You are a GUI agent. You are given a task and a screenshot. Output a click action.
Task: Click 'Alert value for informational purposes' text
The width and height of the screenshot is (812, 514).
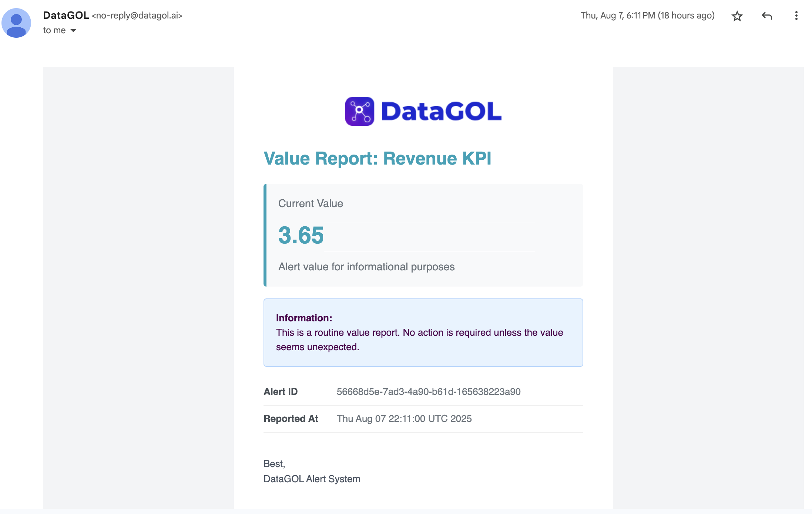pyautogui.click(x=366, y=267)
